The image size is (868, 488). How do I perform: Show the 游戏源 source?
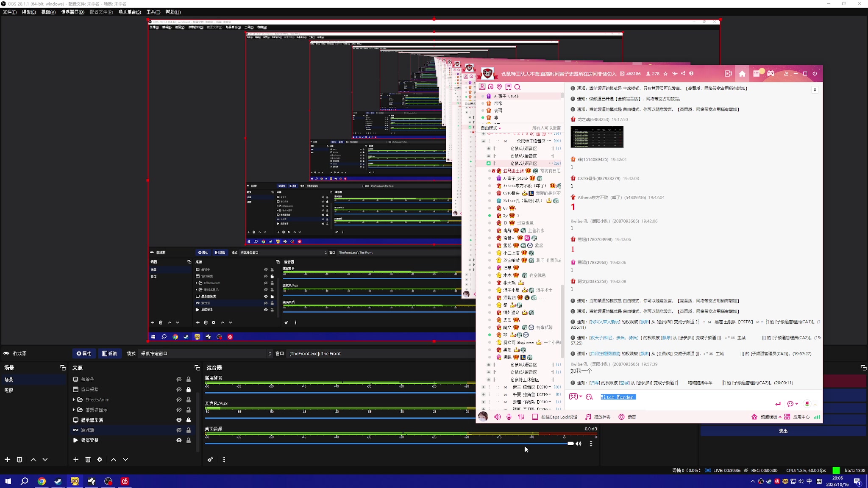179,430
